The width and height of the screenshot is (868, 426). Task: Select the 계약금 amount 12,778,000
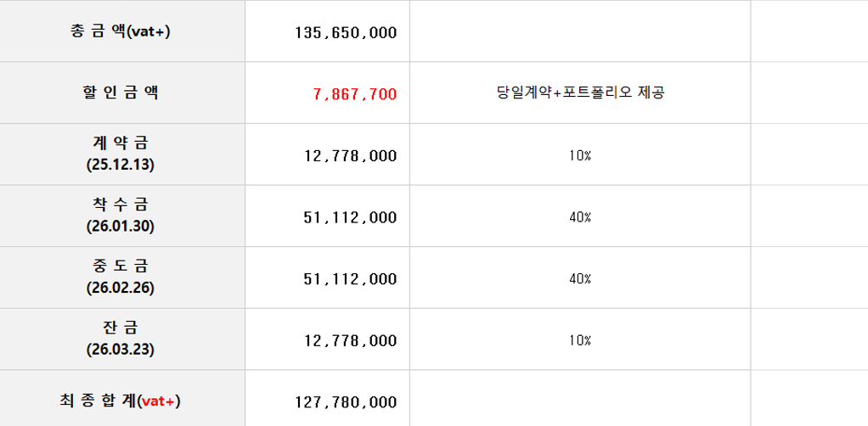point(328,154)
